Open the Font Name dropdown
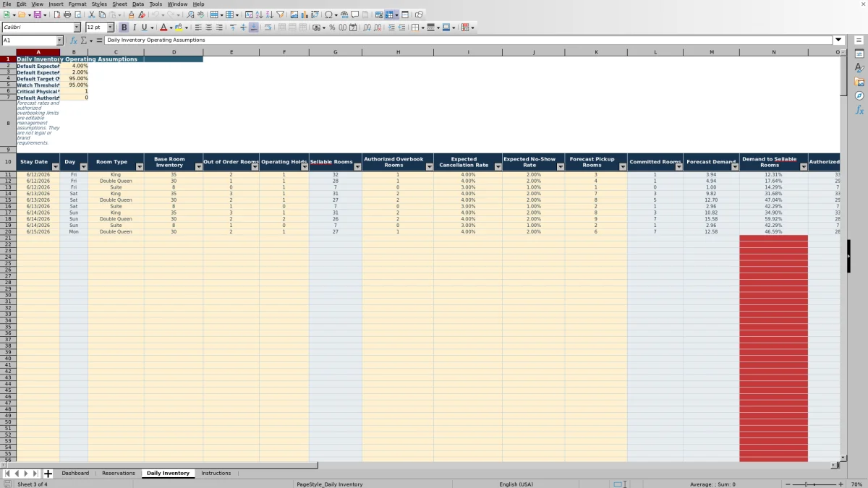Screen dimensions: 868x488 click(x=77, y=27)
